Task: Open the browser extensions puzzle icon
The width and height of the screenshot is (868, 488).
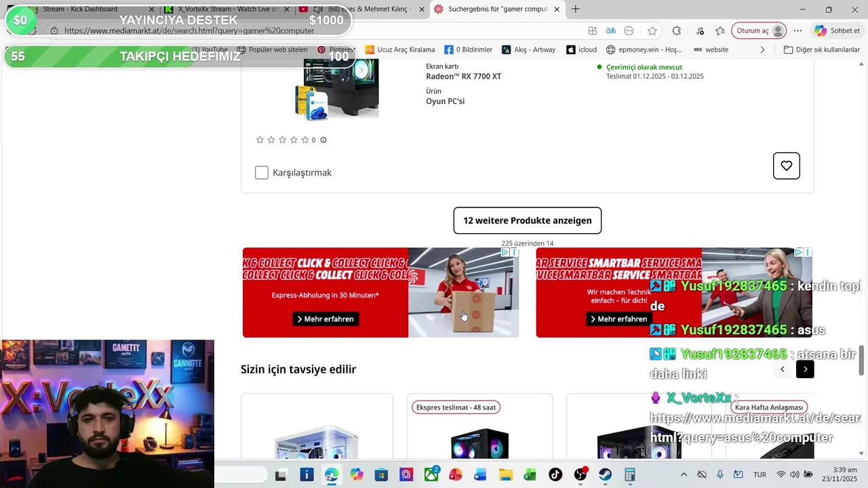Action: (676, 30)
